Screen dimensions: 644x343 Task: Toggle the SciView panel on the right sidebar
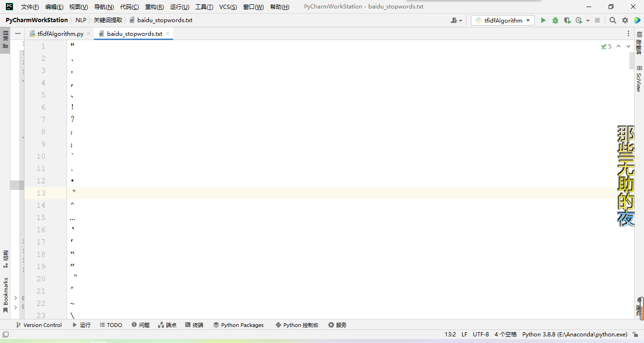pyautogui.click(x=639, y=79)
